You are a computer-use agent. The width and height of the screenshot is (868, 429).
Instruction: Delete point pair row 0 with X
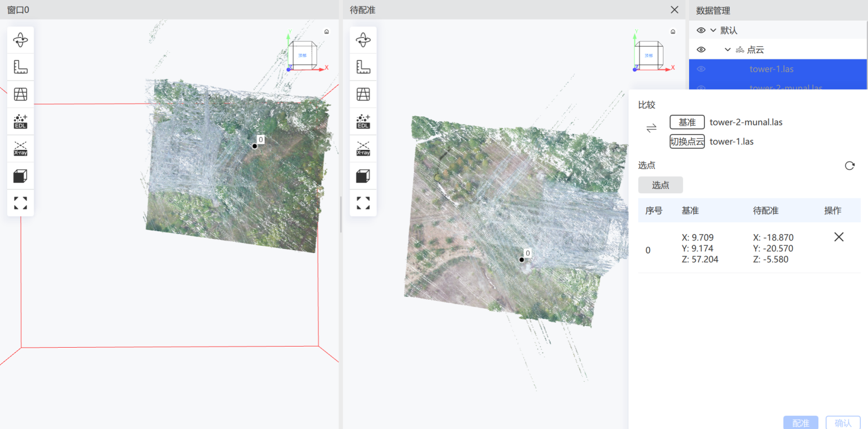838,237
